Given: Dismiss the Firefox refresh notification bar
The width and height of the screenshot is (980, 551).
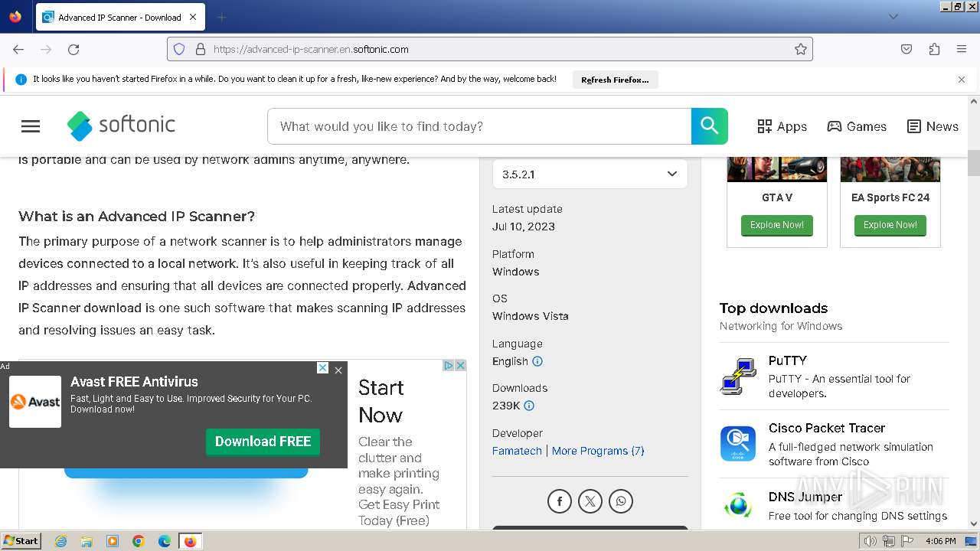Looking at the screenshot, I should pyautogui.click(x=962, y=79).
